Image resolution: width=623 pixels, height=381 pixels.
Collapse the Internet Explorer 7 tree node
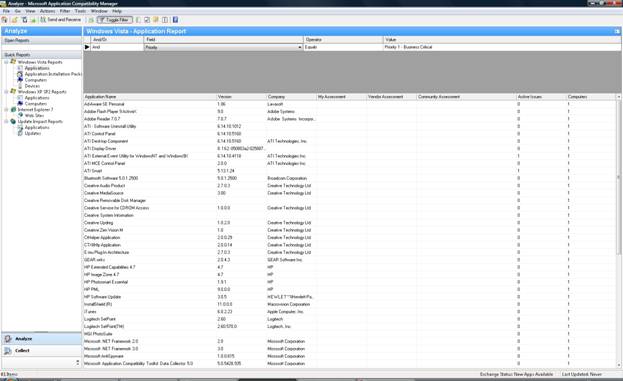(6, 109)
